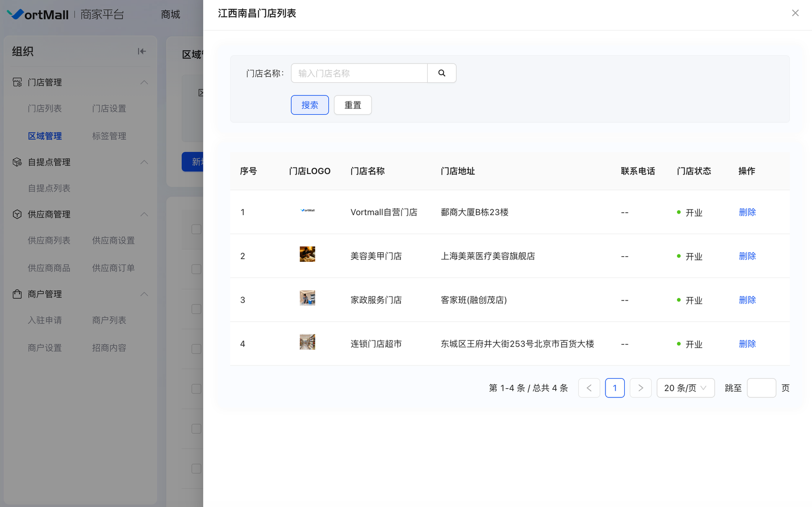812x507 pixels.
Task: Click the magnifier search icon button
Action: (x=442, y=73)
